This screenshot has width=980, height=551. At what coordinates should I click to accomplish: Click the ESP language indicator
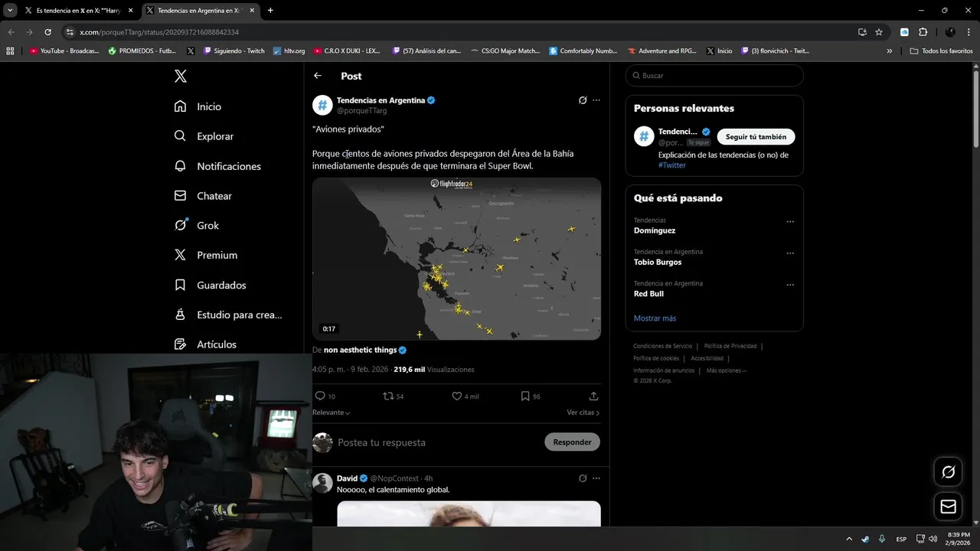tap(902, 539)
